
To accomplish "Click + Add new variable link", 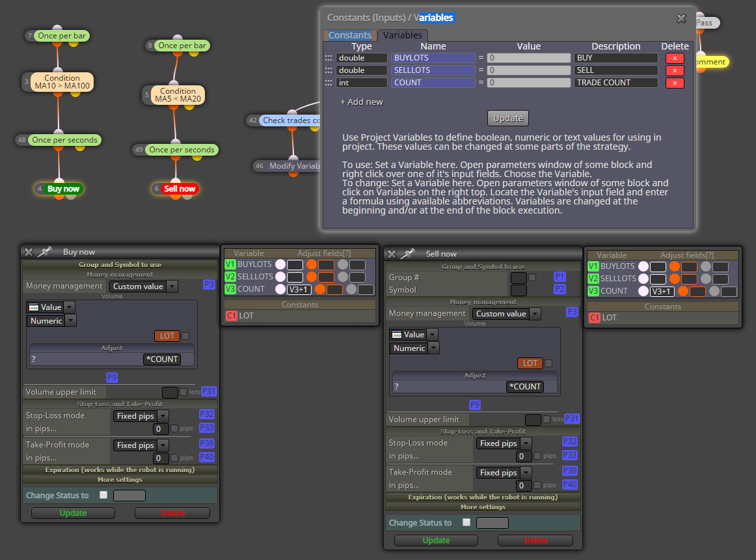I will tap(362, 102).
